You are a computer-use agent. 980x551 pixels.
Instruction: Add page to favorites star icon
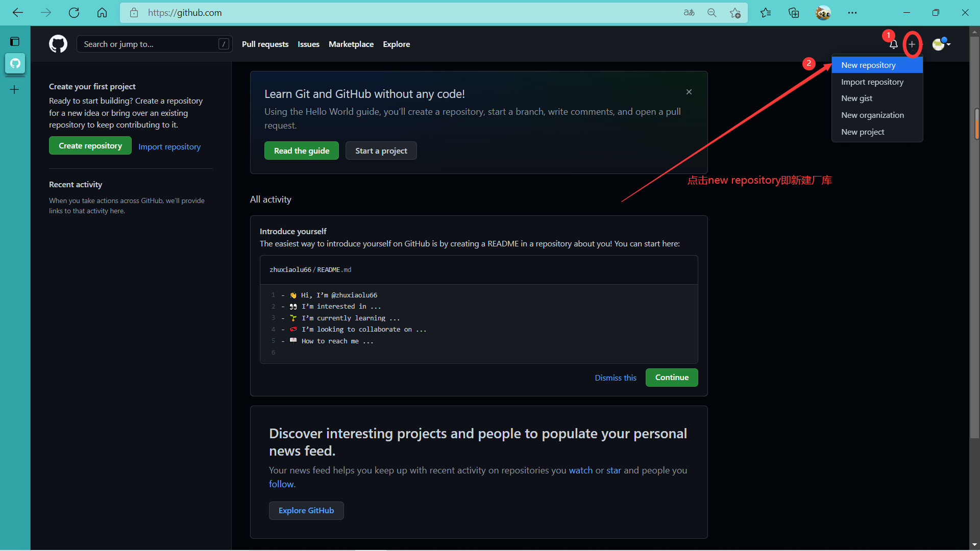[x=735, y=13]
